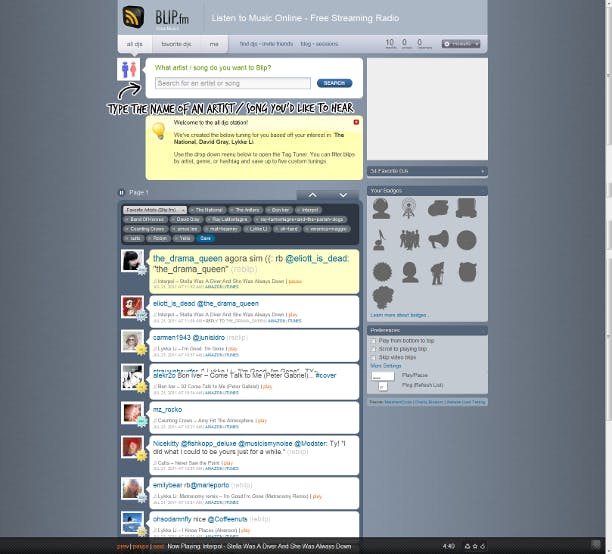Open the 'me' tab

click(214, 44)
